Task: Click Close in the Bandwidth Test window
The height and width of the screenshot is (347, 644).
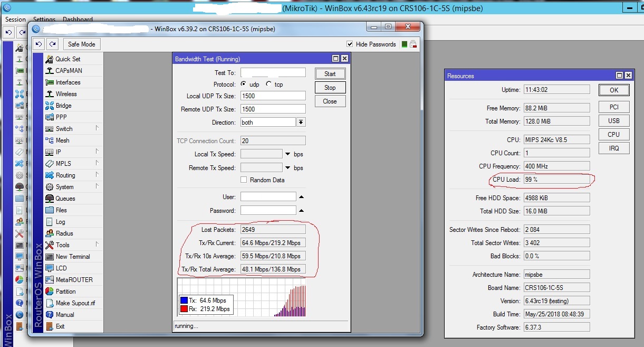Action: pyautogui.click(x=330, y=101)
